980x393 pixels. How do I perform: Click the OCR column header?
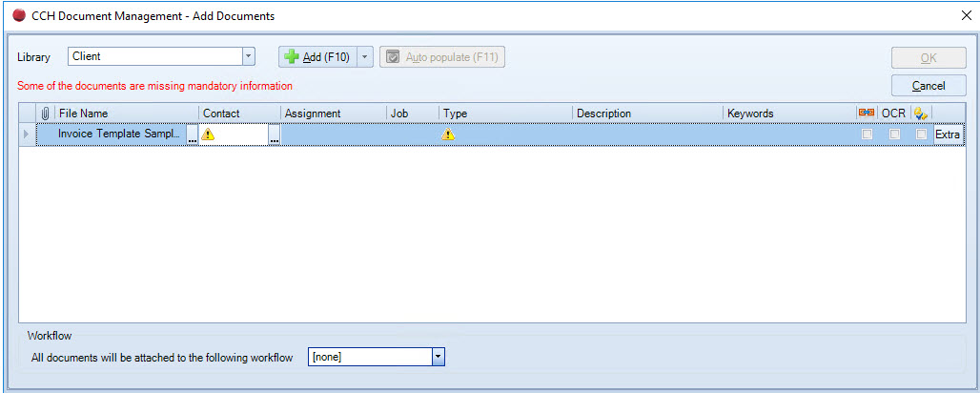pyautogui.click(x=893, y=114)
